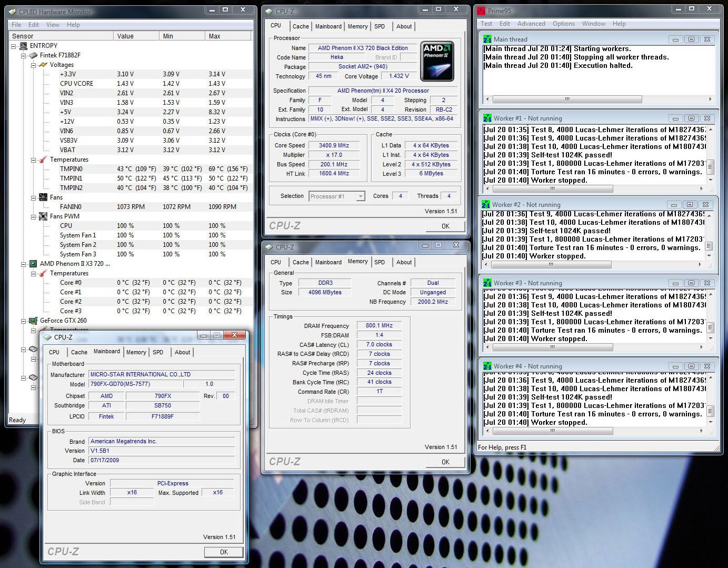Open the Test menu in Prime95
This screenshot has height=568, width=728.
point(486,24)
